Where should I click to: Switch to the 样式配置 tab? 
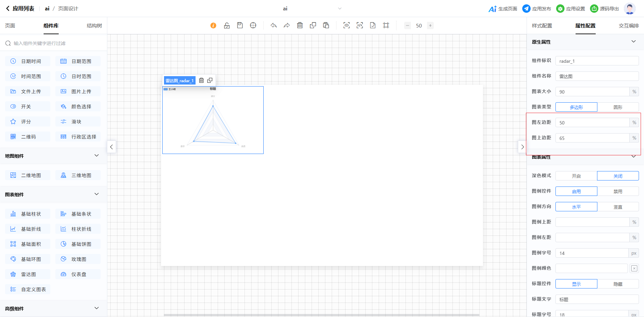[x=542, y=26]
